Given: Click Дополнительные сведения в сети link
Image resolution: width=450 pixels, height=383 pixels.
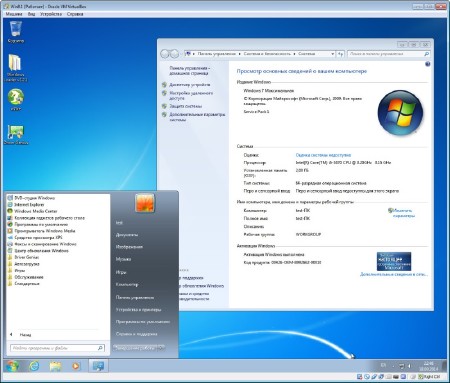Looking at the screenshot, I should coord(394,274).
